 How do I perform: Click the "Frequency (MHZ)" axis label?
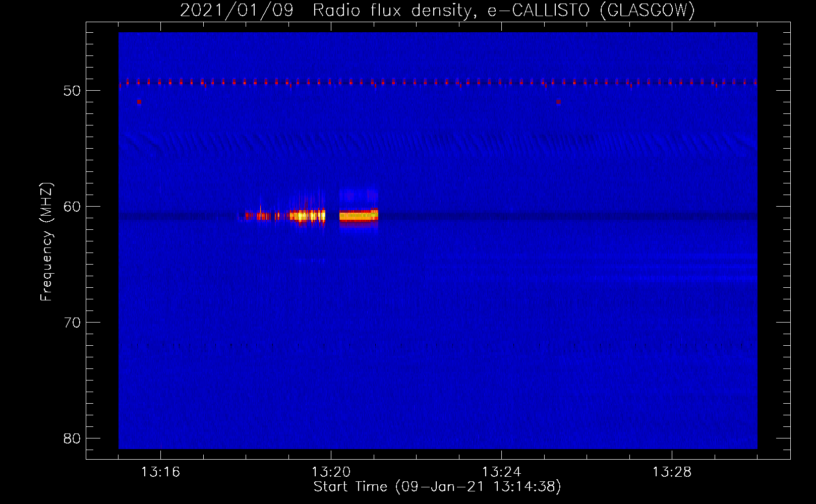pyautogui.click(x=46, y=242)
